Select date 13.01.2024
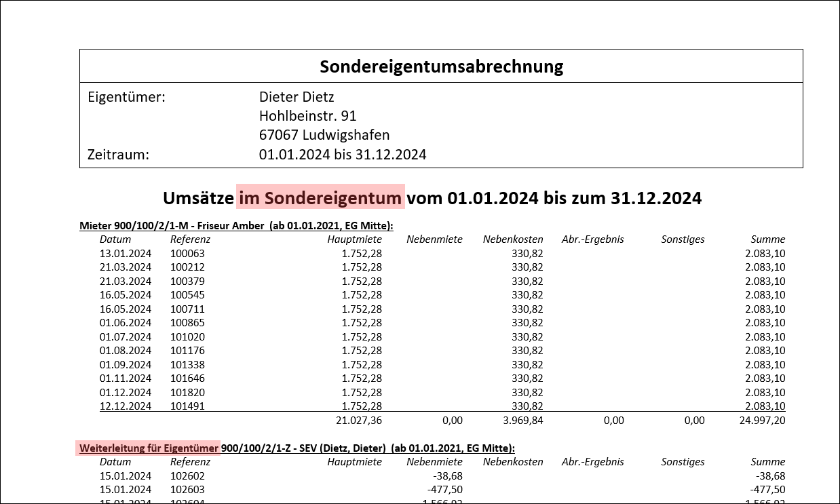Image resolution: width=840 pixels, height=504 pixels. click(x=126, y=253)
